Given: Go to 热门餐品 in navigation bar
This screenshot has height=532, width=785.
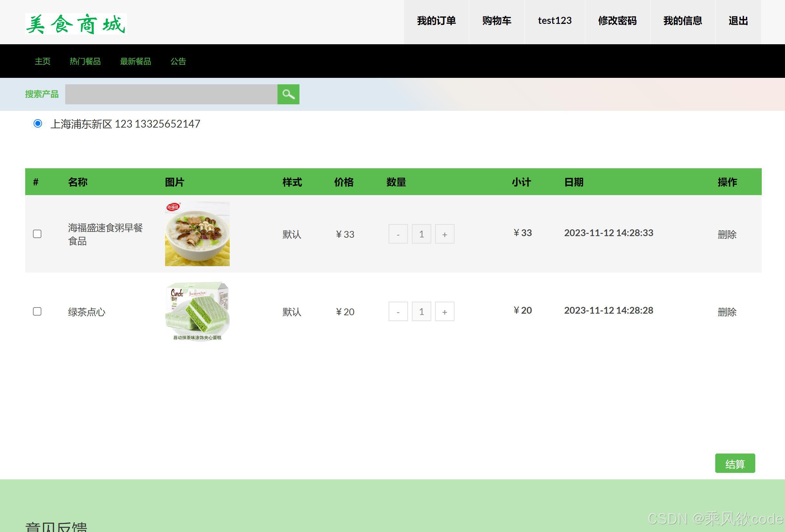Looking at the screenshot, I should click(85, 61).
